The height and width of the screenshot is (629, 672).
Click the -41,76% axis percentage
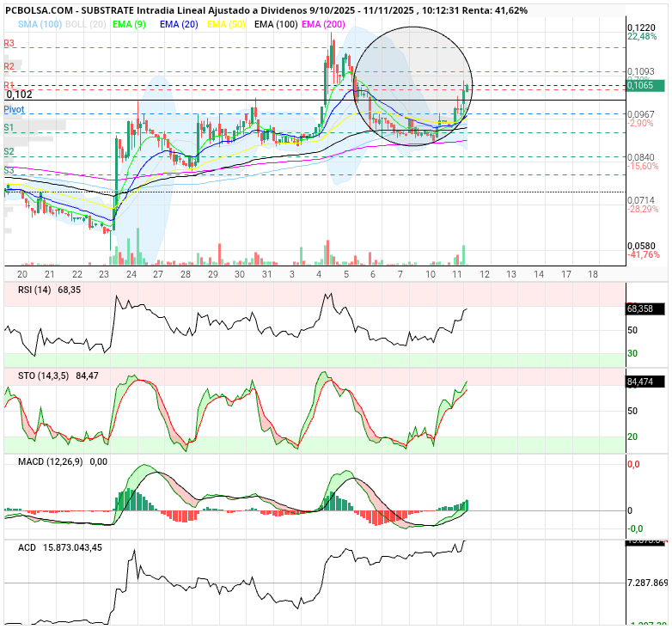click(644, 255)
